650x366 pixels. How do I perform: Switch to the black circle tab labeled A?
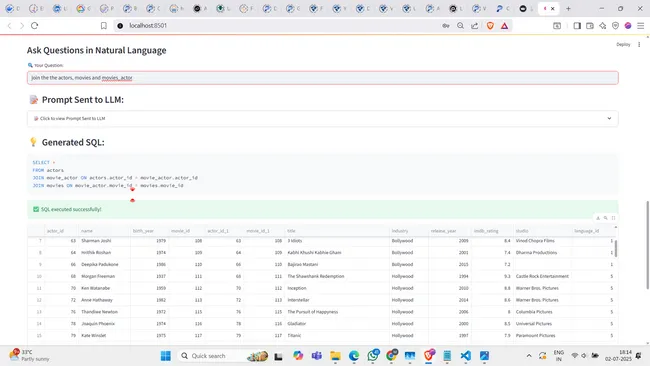200,8
